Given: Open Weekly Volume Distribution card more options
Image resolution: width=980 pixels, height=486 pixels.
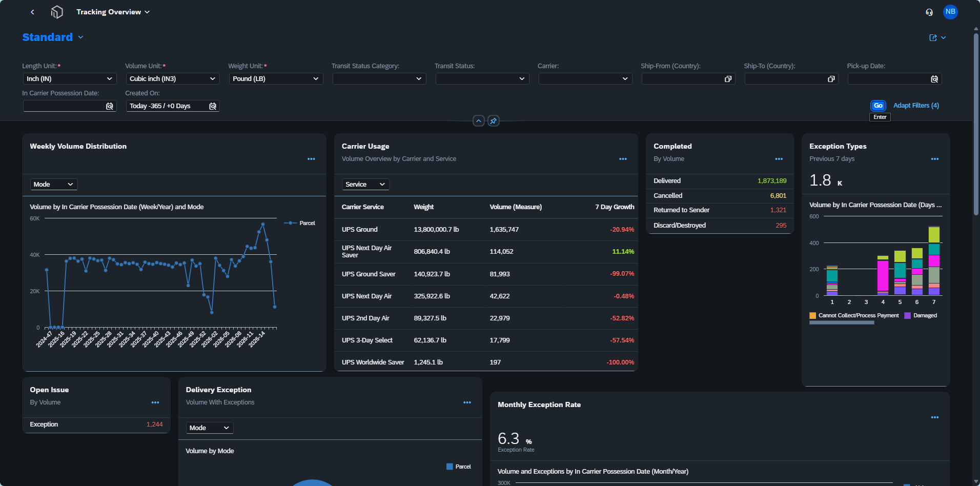Looking at the screenshot, I should pyautogui.click(x=311, y=159).
